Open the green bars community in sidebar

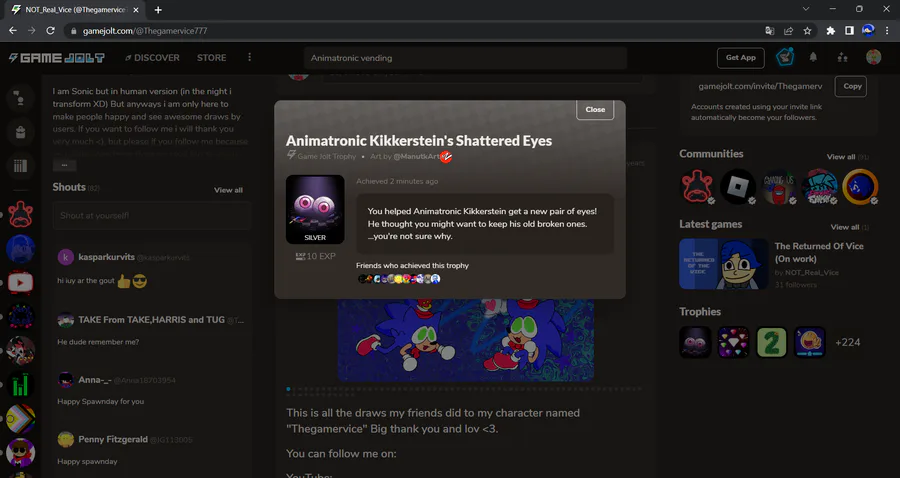20,384
